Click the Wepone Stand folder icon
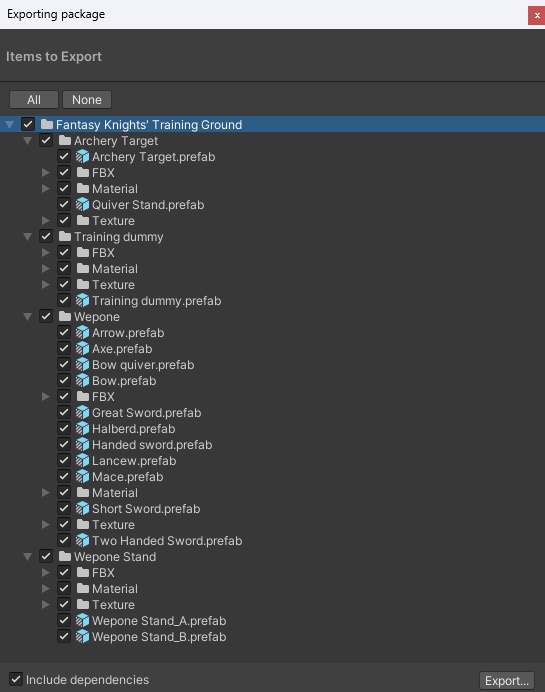This screenshot has height=692, width=545. [x=65, y=556]
